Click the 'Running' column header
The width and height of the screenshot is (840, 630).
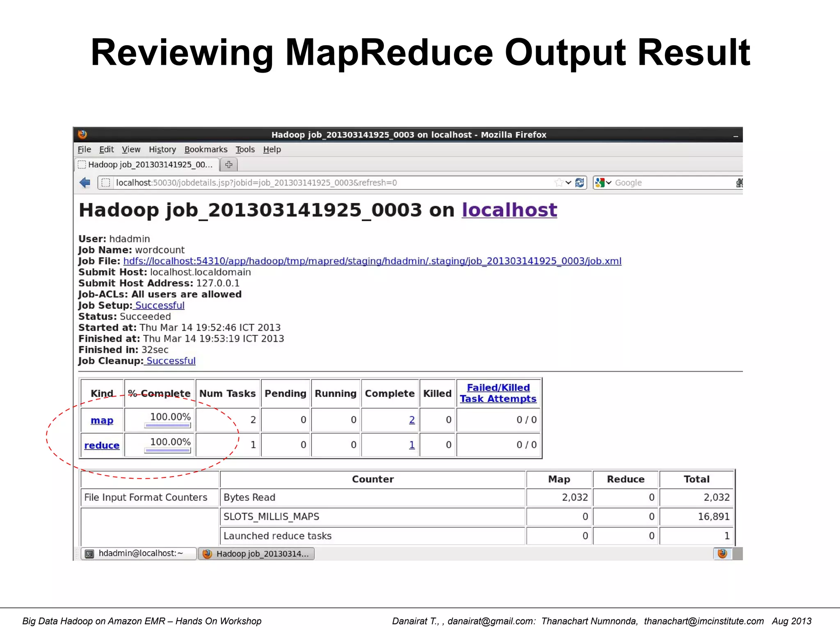tap(336, 393)
